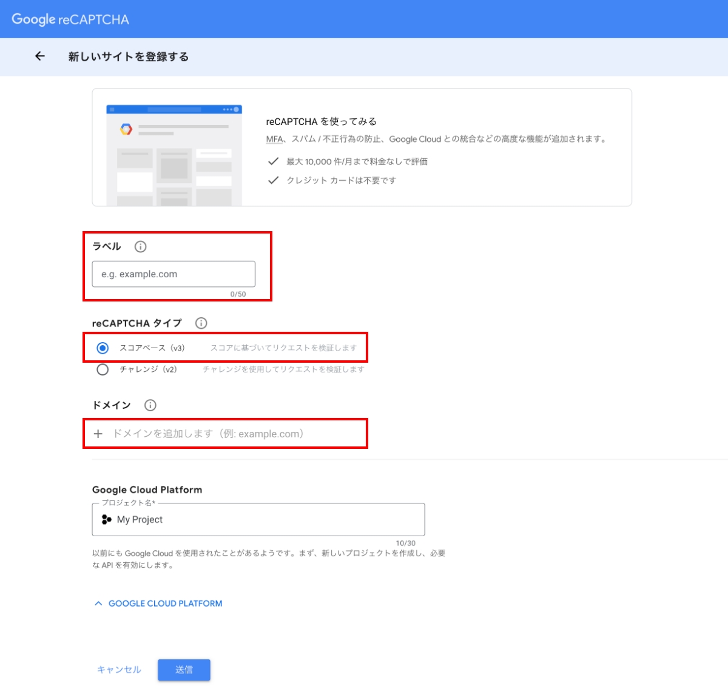Viewport: 728px width, 700px height.
Task: Focus the ラベル text field
Action: 174,274
